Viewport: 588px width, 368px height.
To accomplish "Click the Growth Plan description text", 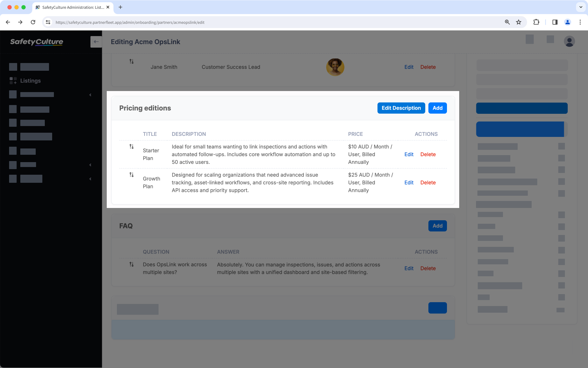I will 252,182.
